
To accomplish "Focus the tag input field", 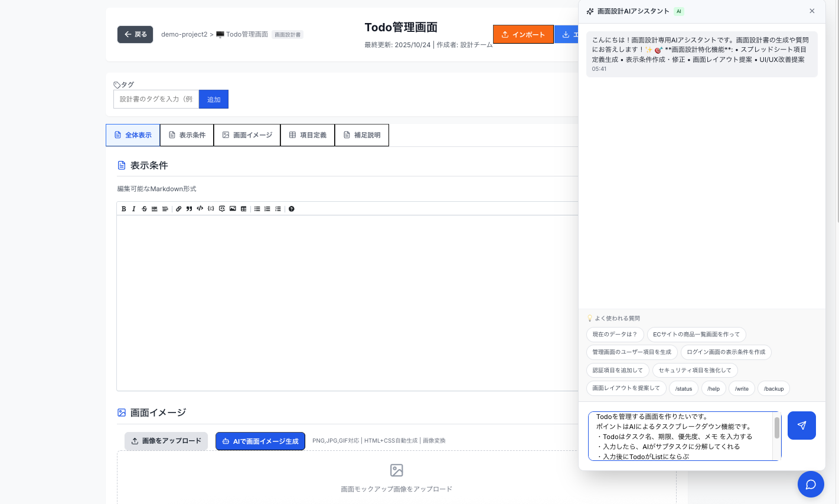I will 156,99.
